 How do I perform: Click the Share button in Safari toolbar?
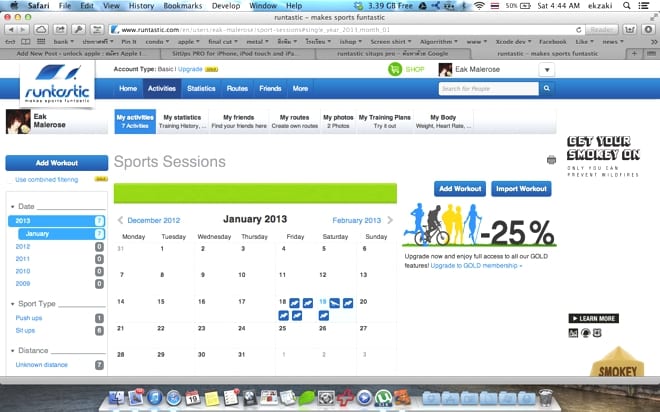click(x=60, y=29)
